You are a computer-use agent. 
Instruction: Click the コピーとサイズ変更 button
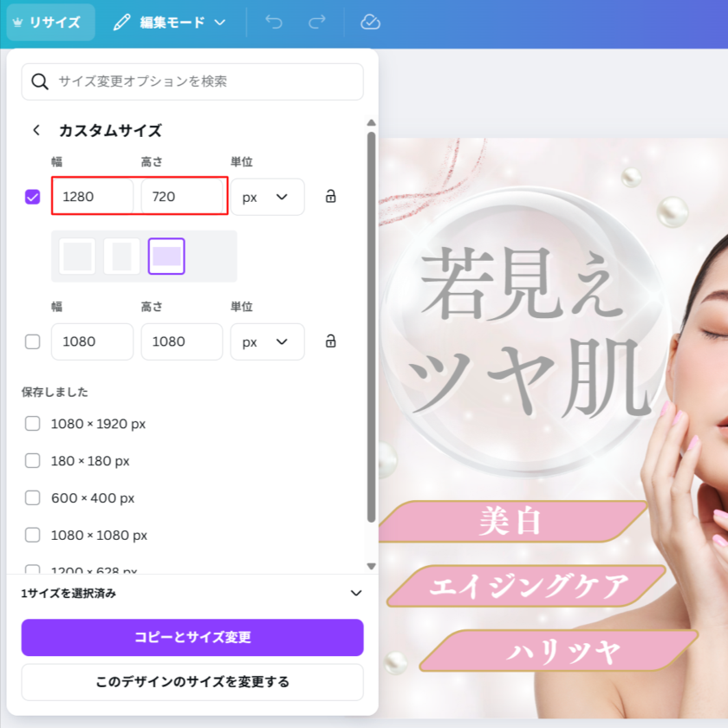coord(192,638)
